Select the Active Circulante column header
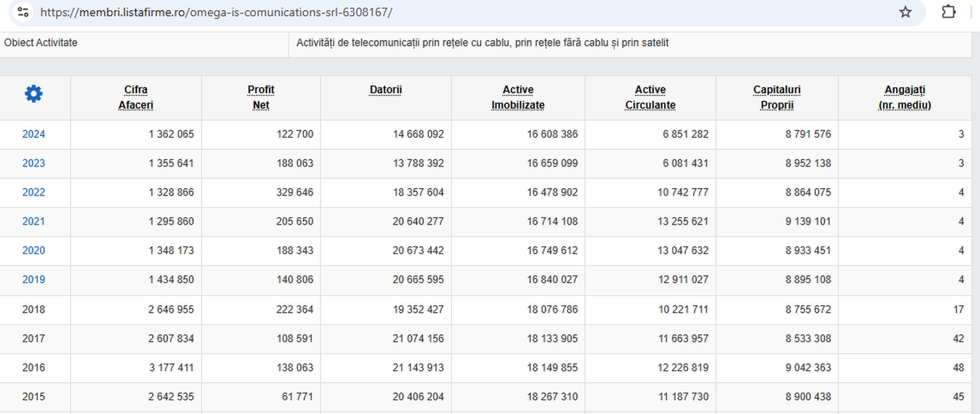Viewport: 980px width, 414px height. click(x=650, y=98)
